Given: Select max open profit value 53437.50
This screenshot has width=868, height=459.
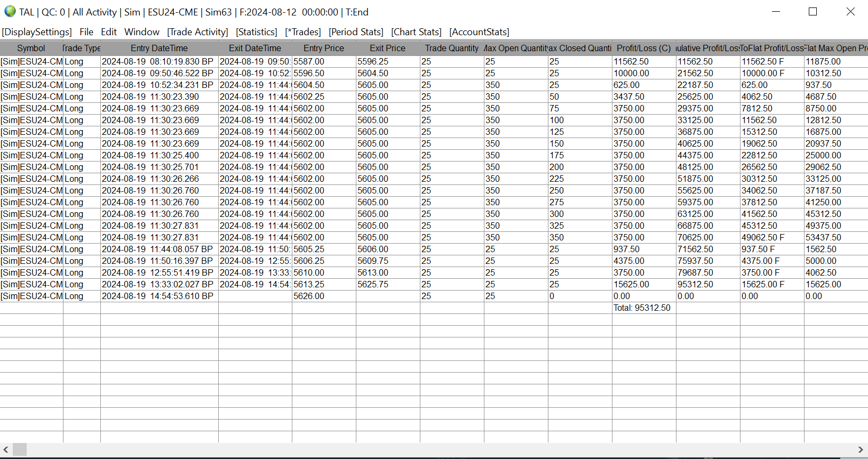Looking at the screenshot, I should coord(836,237).
